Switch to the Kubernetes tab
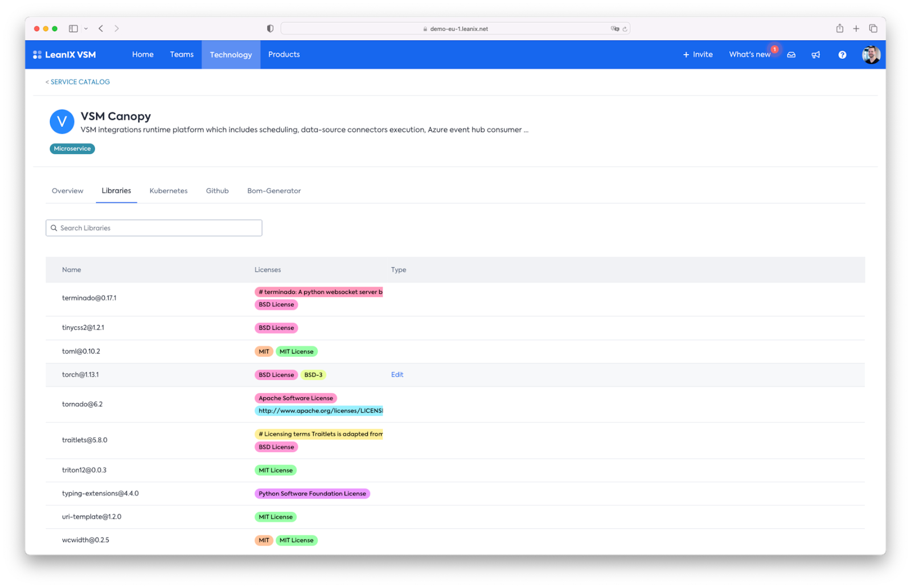911x588 pixels. (169, 191)
